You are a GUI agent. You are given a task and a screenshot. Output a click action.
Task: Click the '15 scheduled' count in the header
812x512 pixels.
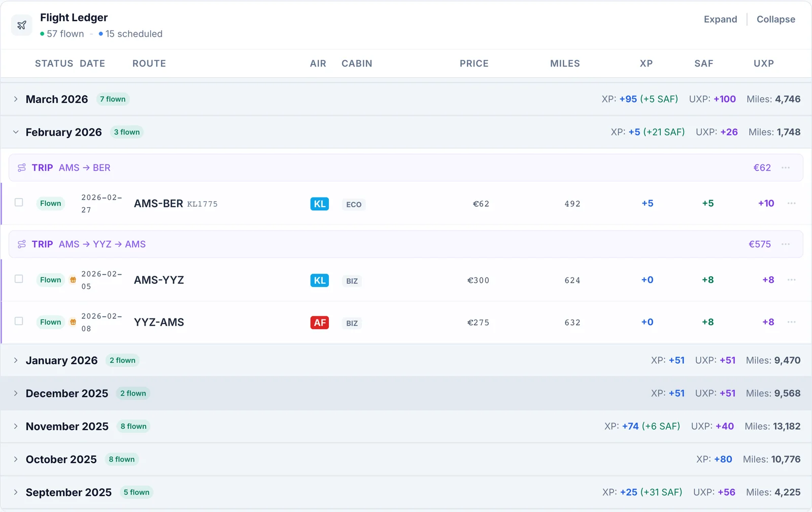tap(130, 34)
